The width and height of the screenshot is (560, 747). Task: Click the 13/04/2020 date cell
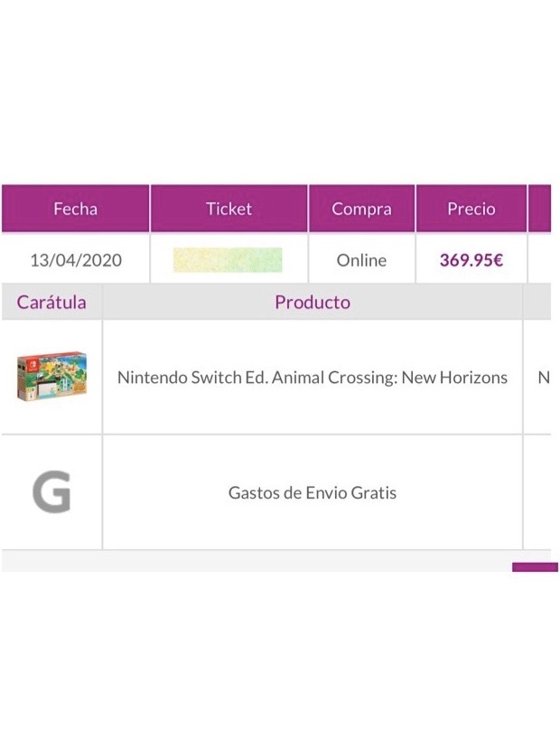(76, 260)
